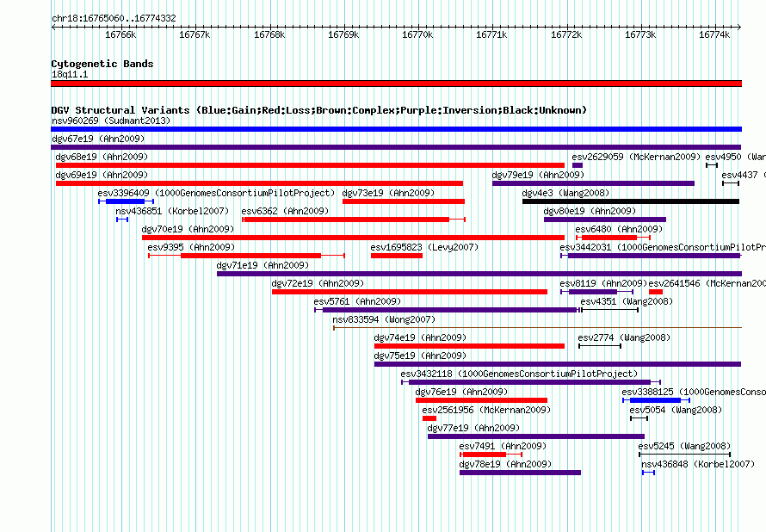This screenshot has height=532, width=766.
Task: Select the esv2641546 small red bar
Action: (x=656, y=292)
